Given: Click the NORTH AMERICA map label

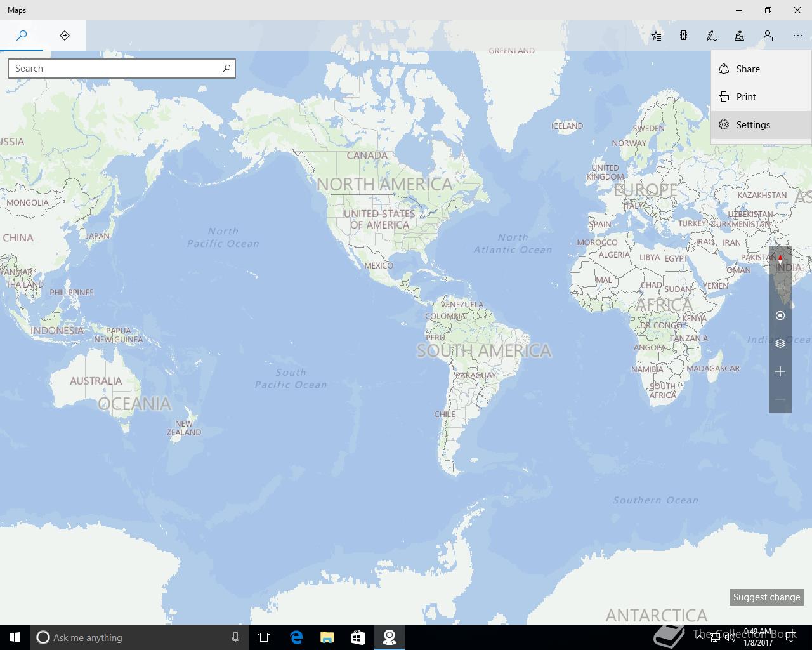Looking at the screenshot, I should click(x=384, y=185).
